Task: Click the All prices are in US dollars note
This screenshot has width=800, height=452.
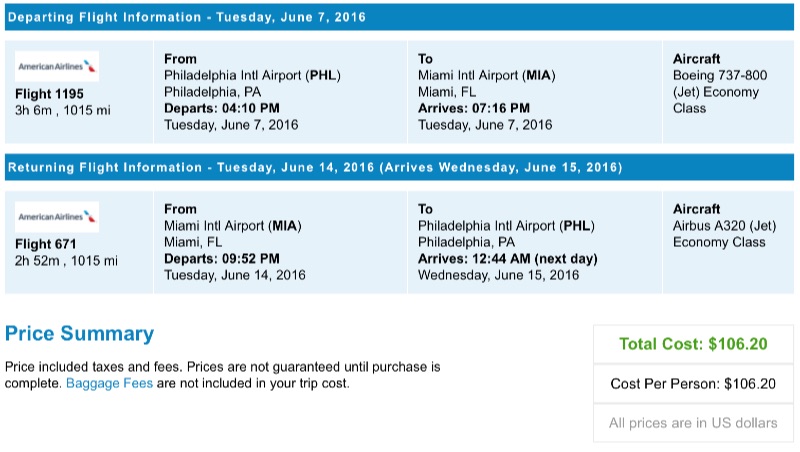Action: [x=693, y=423]
